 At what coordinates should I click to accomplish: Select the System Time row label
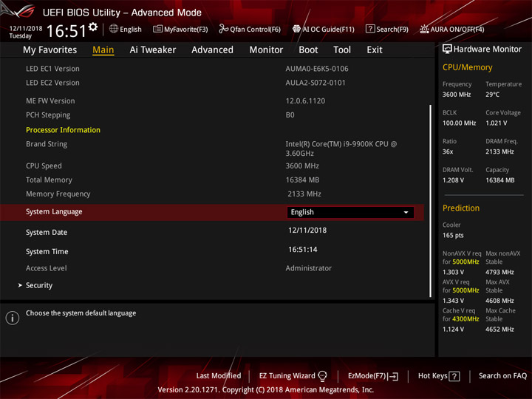[x=47, y=252]
